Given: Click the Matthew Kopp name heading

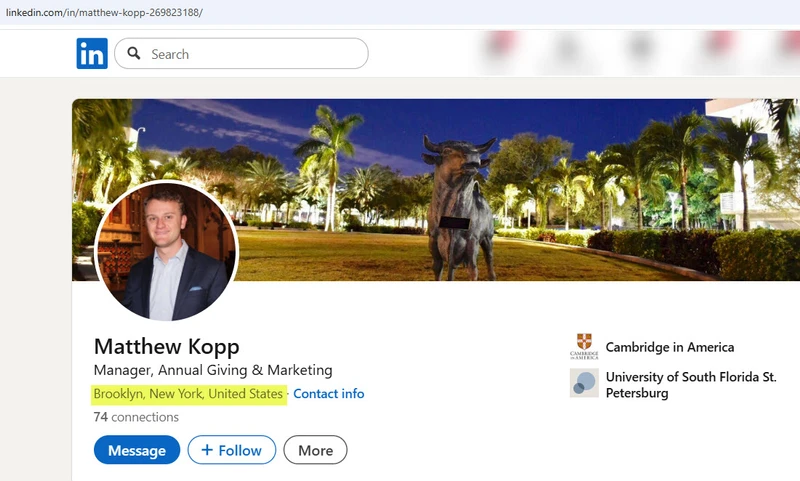Looking at the screenshot, I should click(x=166, y=347).
